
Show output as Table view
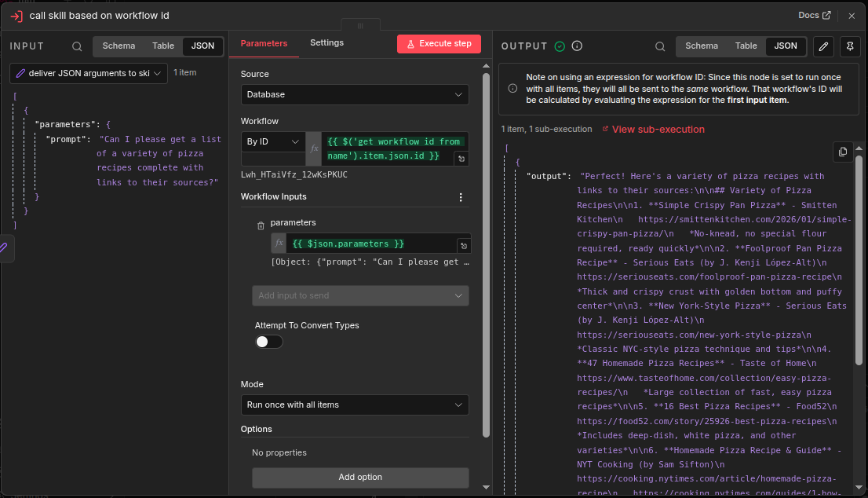(746, 46)
